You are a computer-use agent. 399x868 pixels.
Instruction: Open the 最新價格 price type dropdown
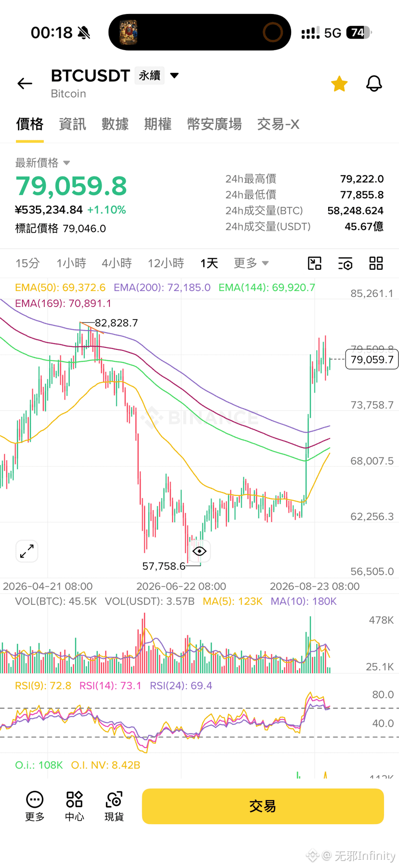(42, 163)
